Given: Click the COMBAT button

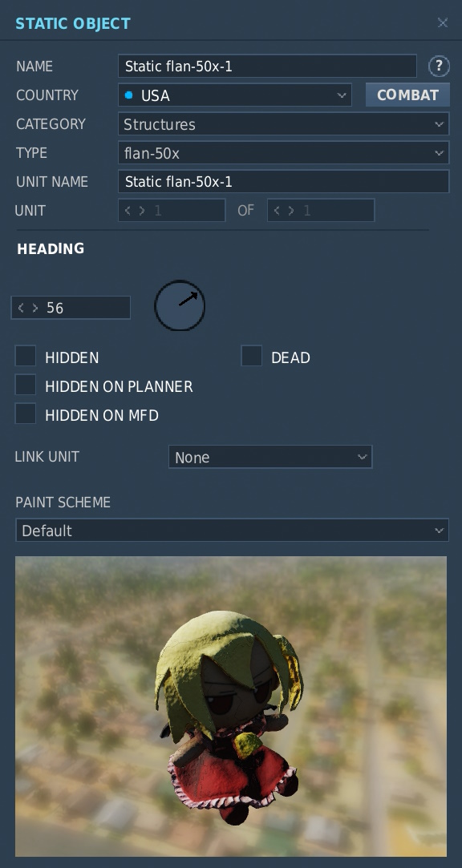Looking at the screenshot, I should pos(407,95).
